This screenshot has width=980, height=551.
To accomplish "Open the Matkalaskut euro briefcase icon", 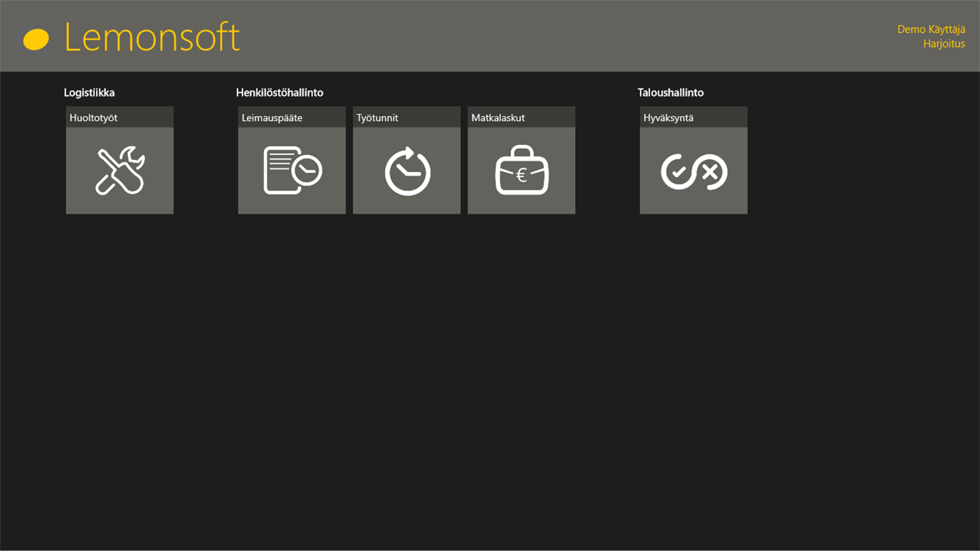I will point(522,171).
